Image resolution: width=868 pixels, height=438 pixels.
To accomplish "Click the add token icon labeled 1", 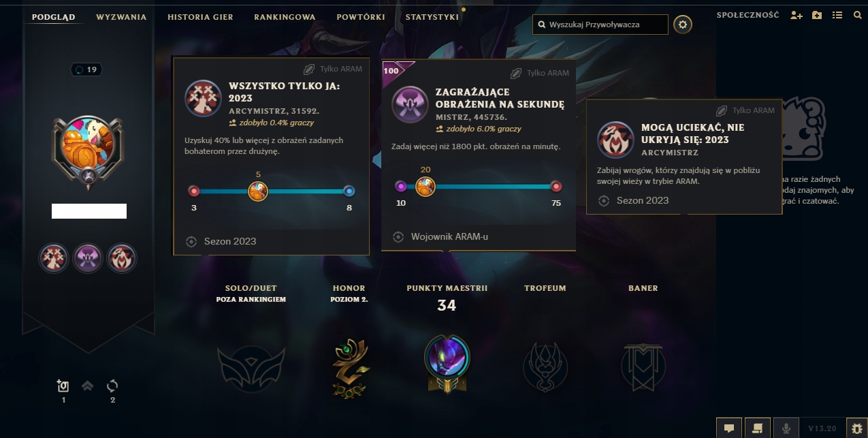I will coord(63,386).
